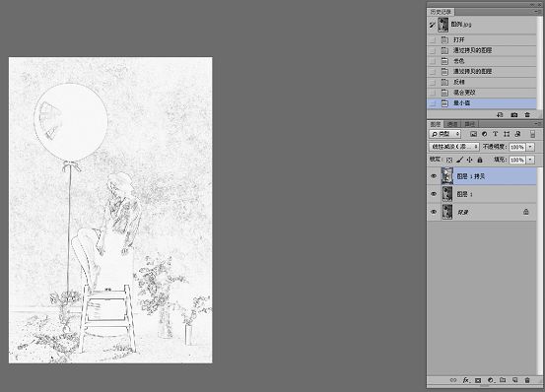Switch to the 图层 tab
This screenshot has width=545, height=392.
[436, 124]
